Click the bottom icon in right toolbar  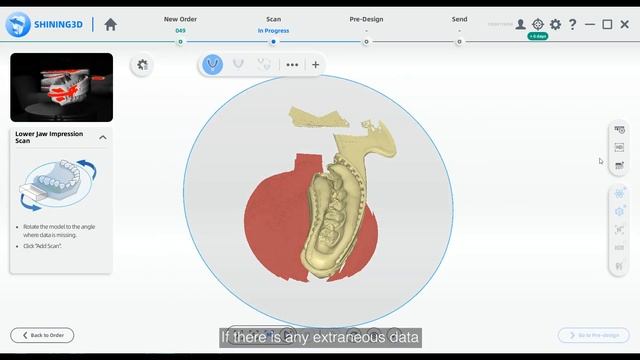619,266
